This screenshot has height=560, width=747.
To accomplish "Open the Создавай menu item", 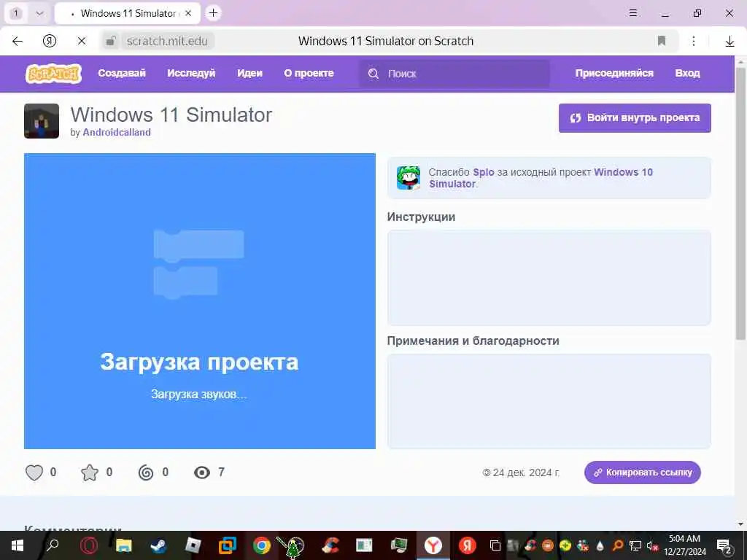I will point(122,74).
